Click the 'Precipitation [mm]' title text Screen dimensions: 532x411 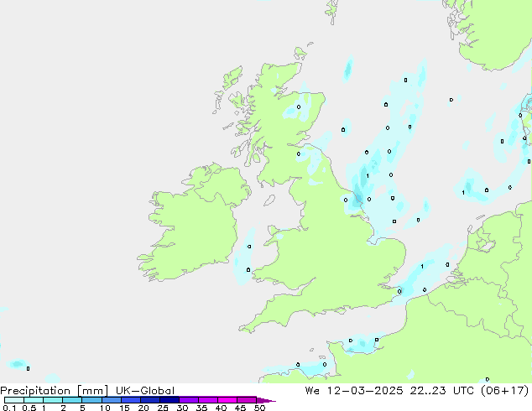[54, 391]
